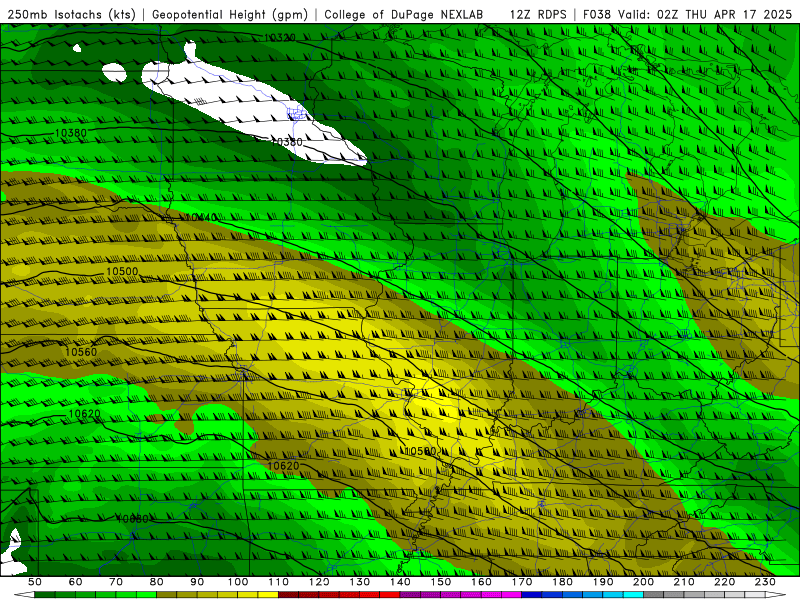Click the 10500 height contour label
The width and height of the screenshot is (800, 600).
[122, 271]
